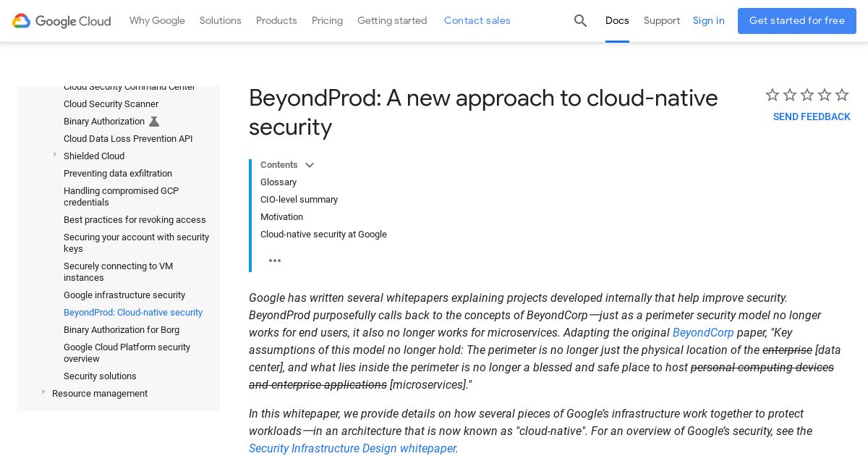The width and height of the screenshot is (868, 456).
Task: Rate the page four stars
Action: point(825,95)
